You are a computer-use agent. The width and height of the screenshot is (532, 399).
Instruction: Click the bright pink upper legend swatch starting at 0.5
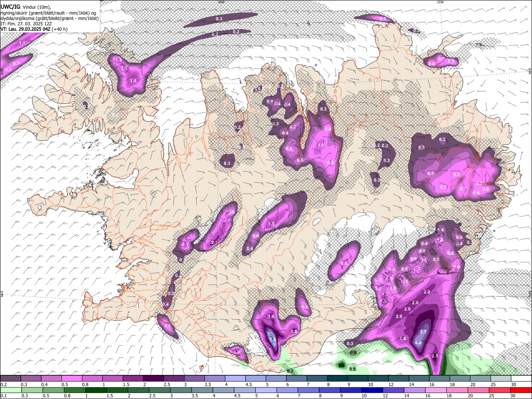pyautogui.click(x=71, y=379)
